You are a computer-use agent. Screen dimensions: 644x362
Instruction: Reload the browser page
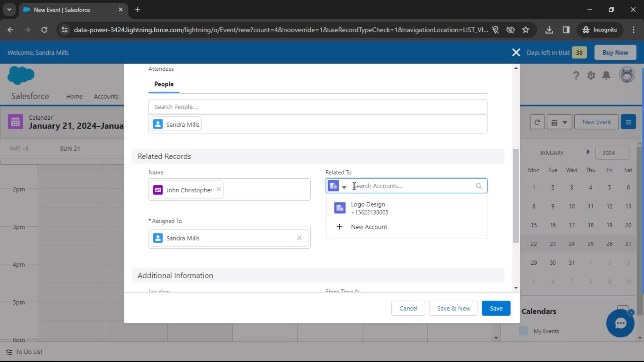click(44, 30)
